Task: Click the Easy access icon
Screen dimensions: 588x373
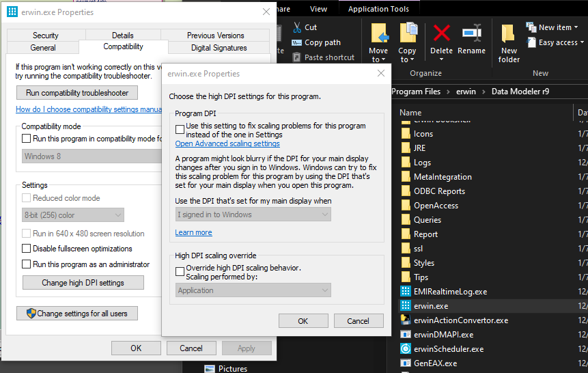Action: [x=531, y=42]
